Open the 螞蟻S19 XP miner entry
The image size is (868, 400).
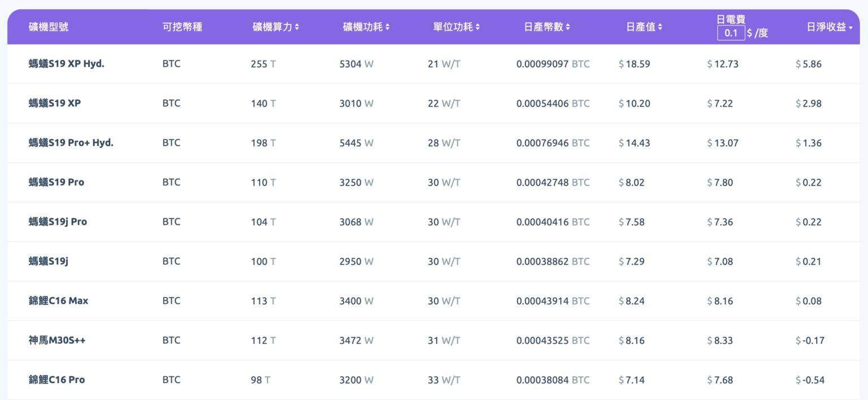pos(54,103)
